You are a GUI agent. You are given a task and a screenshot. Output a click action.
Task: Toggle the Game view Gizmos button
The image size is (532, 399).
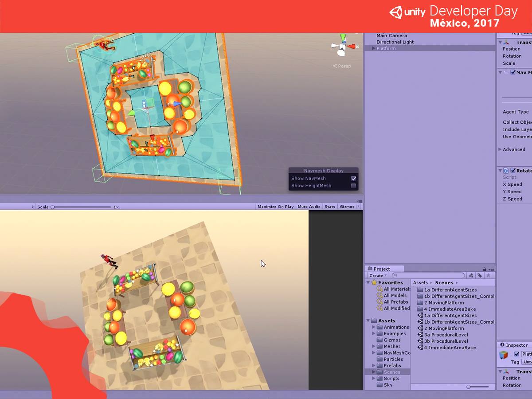(347, 207)
